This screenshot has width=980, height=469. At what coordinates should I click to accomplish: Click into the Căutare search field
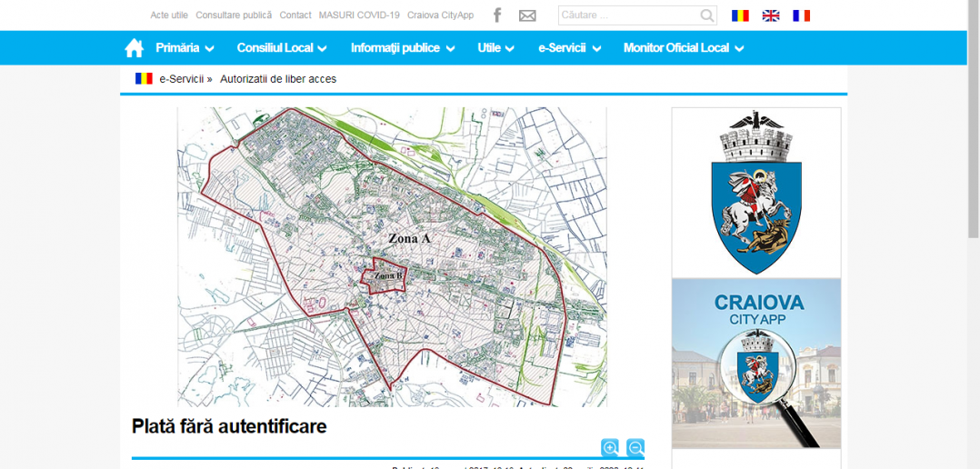pyautogui.click(x=627, y=15)
